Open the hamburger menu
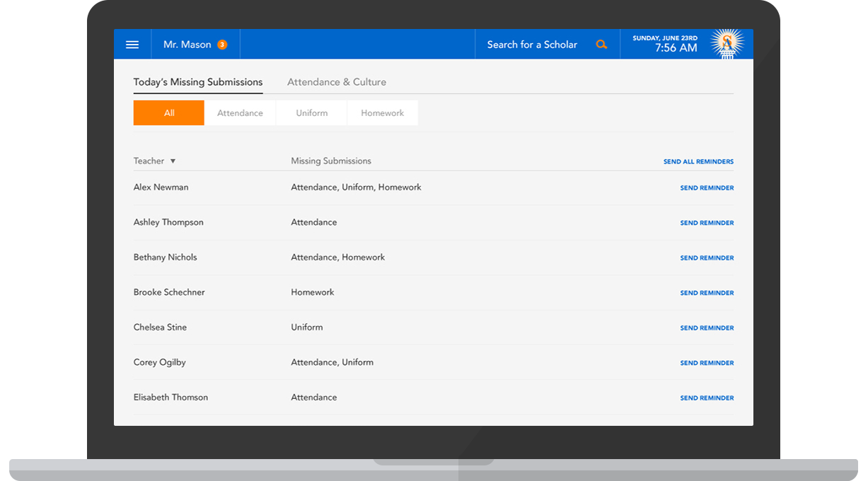 click(x=132, y=45)
